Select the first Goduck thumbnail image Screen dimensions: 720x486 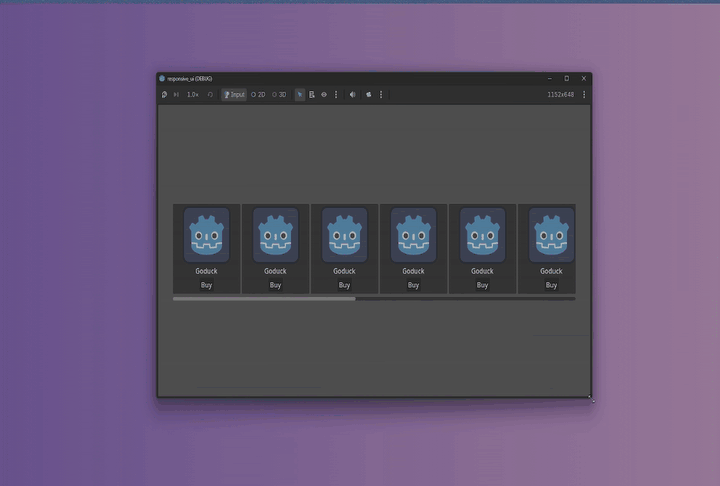(x=207, y=235)
